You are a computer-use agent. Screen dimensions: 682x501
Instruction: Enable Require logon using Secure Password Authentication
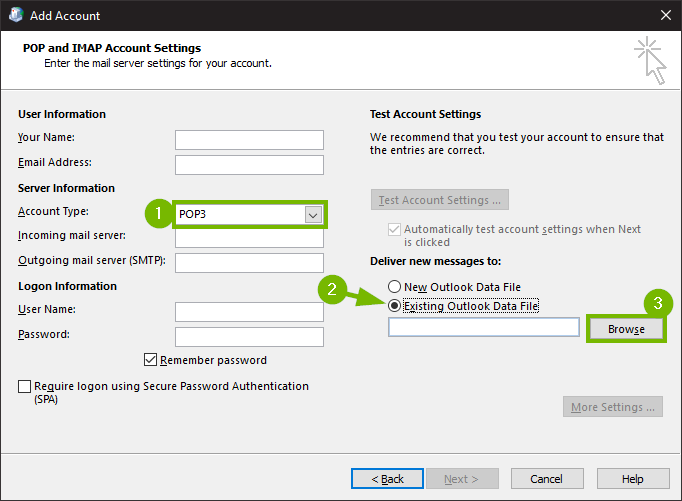pos(24,386)
